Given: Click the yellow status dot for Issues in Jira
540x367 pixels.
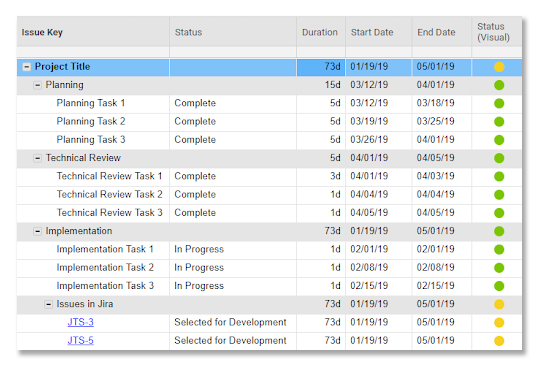Looking at the screenshot, I should 499,304.
